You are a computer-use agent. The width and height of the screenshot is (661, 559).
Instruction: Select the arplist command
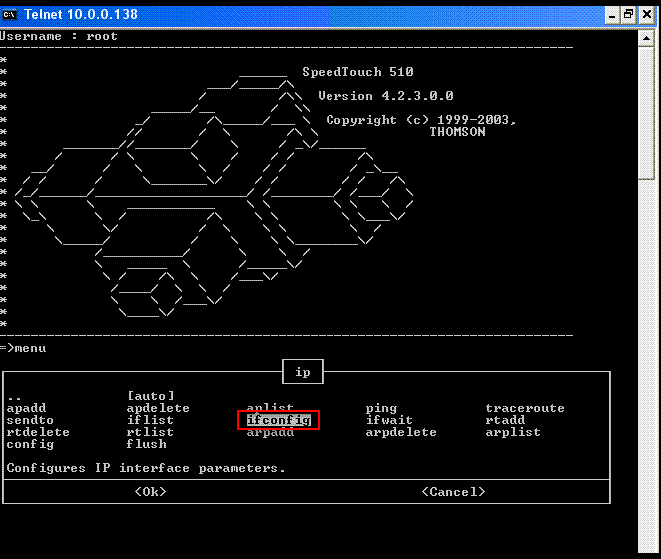point(513,433)
